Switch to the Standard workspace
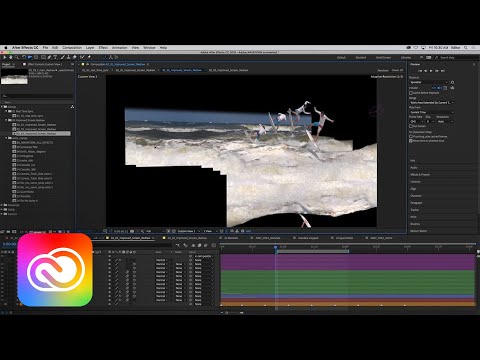The image size is (480, 360). pyautogui.click(x=361, y=58)
